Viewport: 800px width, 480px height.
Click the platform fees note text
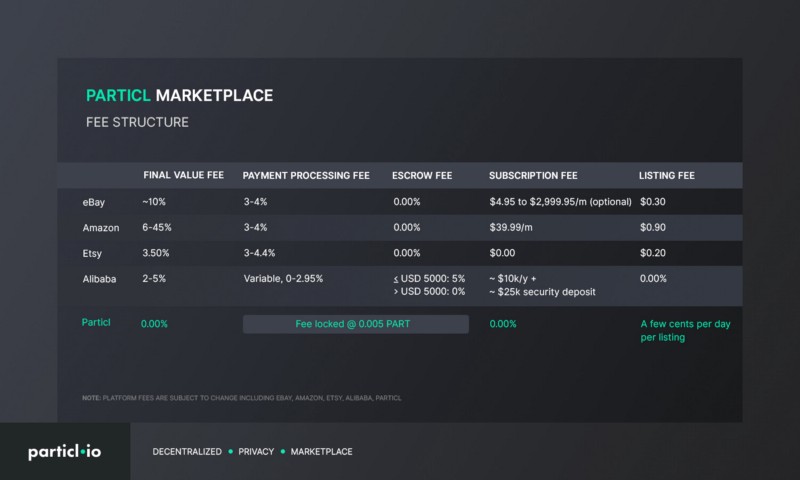click(x=242, y=398)
